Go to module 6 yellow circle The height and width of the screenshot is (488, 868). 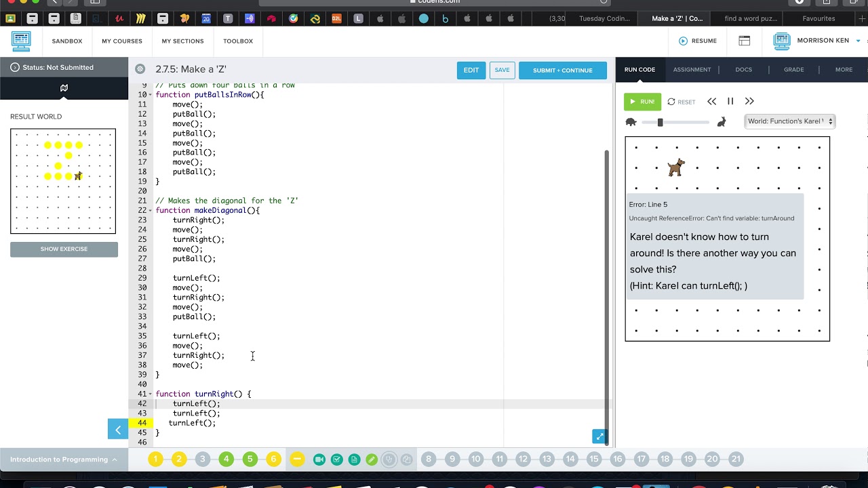click(x=273, y=459)
